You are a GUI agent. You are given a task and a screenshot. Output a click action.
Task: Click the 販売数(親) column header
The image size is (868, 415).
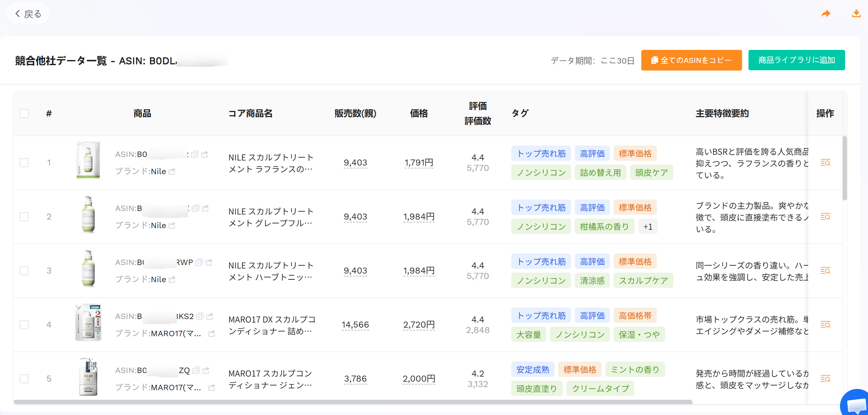pyautogui.click(x=355, y=113)
